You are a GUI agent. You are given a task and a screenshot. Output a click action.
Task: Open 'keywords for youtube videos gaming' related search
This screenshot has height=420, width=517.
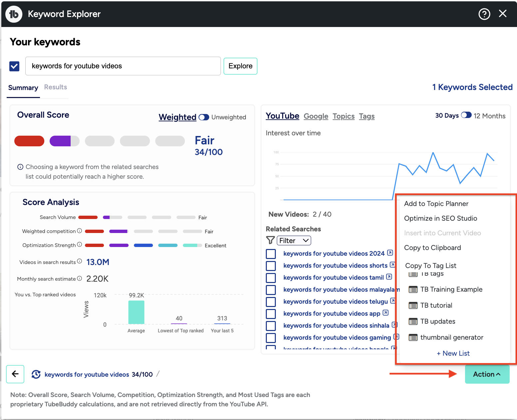point(337,338)
